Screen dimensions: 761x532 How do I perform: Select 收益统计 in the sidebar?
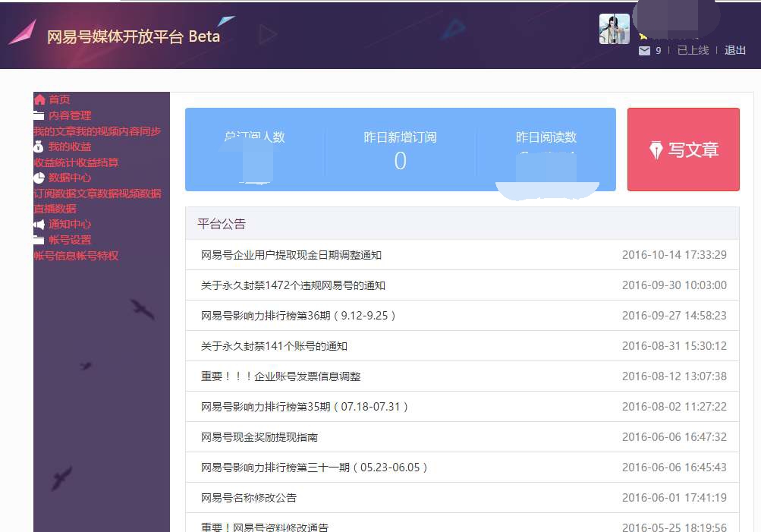click(55, 162)
